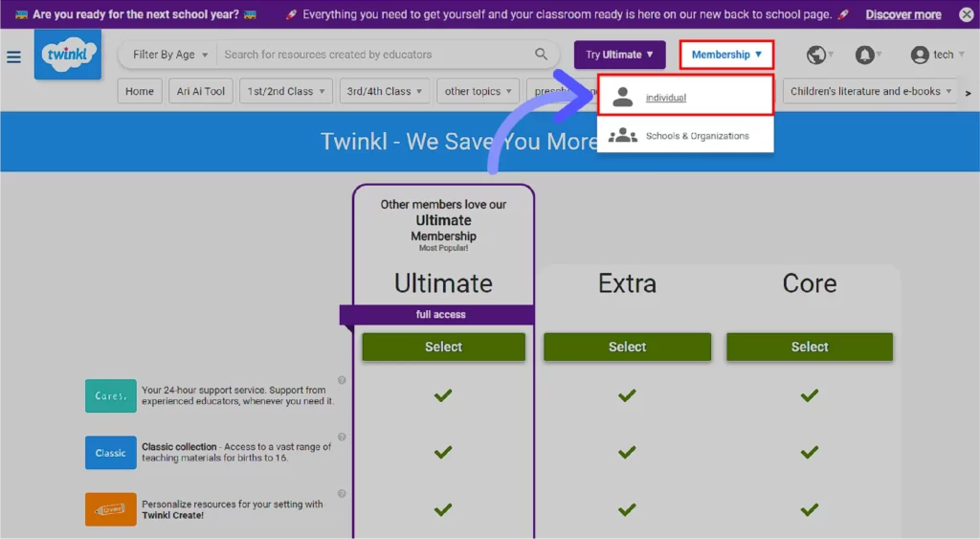
Task: Open the notifications bell
Action: point(864,55)
